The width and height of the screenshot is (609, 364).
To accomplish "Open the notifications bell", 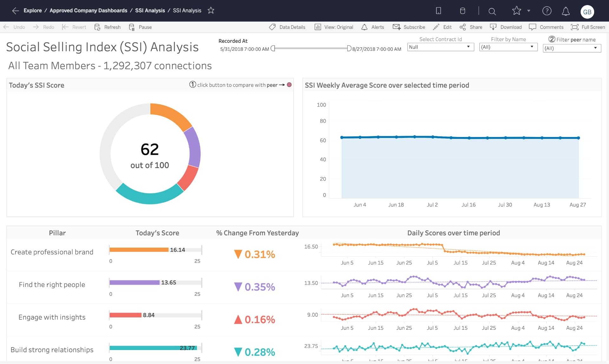I will point(566,11).
